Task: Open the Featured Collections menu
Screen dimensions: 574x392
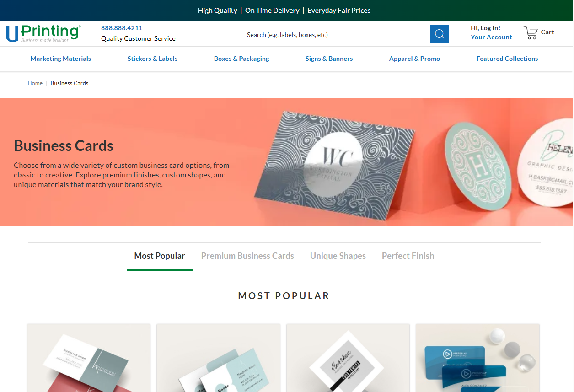Action: coord(507,59)
